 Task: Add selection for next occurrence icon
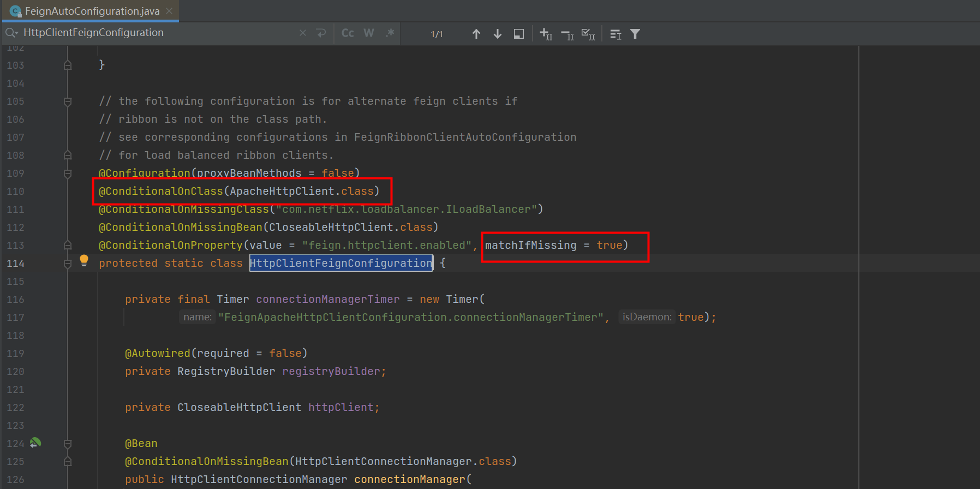coord(546,34)
